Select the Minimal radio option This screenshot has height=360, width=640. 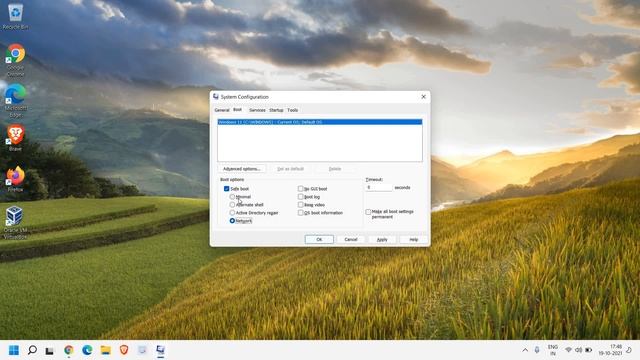coord(232,197)
